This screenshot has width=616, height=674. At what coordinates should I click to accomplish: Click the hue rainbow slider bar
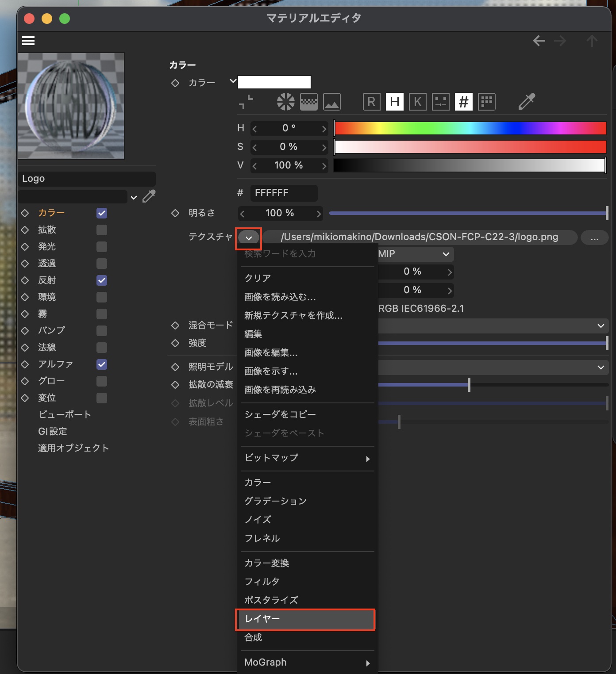(470, 128)
